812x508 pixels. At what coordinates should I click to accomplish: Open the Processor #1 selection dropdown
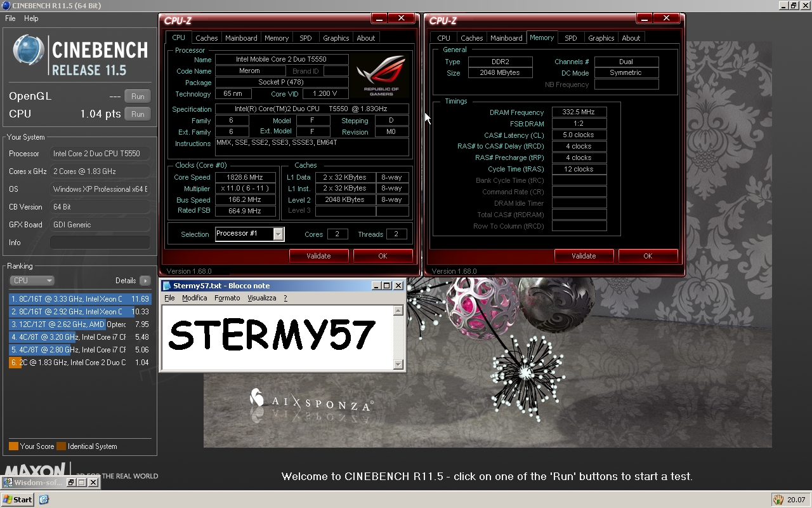[278, 234]
